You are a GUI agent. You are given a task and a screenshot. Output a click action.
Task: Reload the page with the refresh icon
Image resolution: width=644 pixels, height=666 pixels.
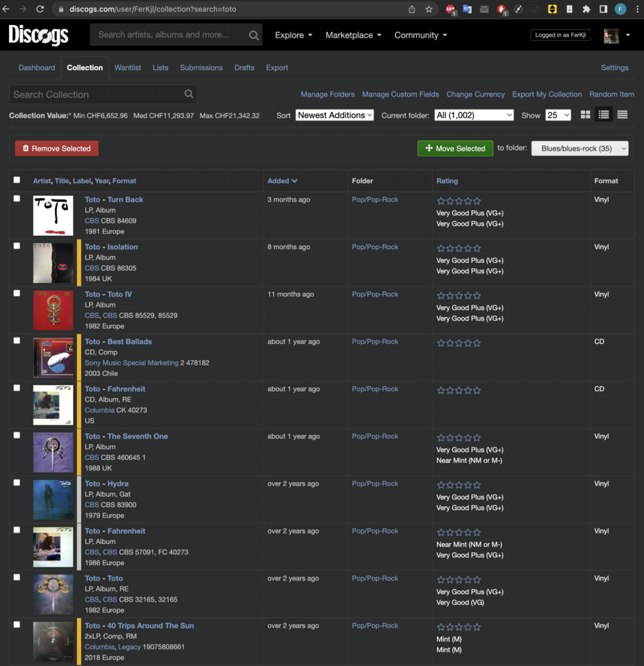(x=40, y=9)
